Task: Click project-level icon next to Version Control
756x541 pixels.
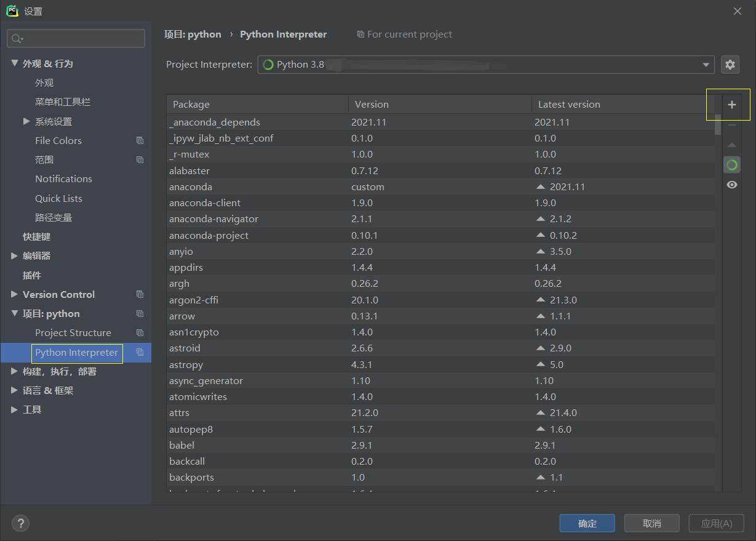Action: [140, 295]
